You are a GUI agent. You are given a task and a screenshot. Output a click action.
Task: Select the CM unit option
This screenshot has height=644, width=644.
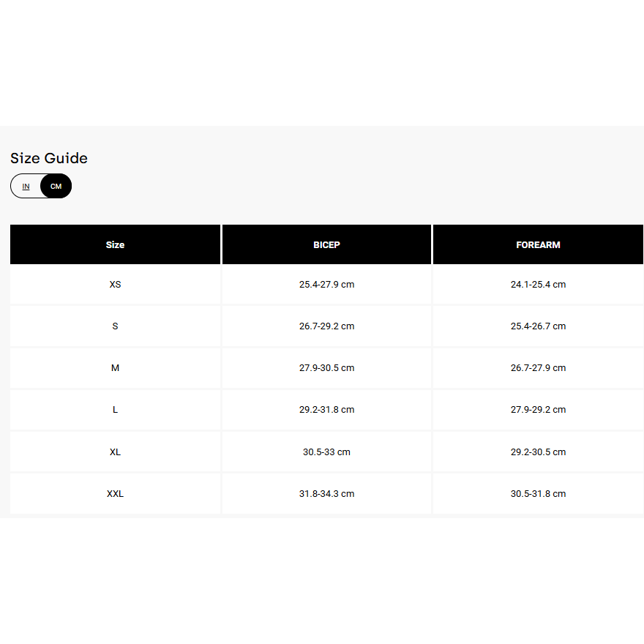point(56,187)
